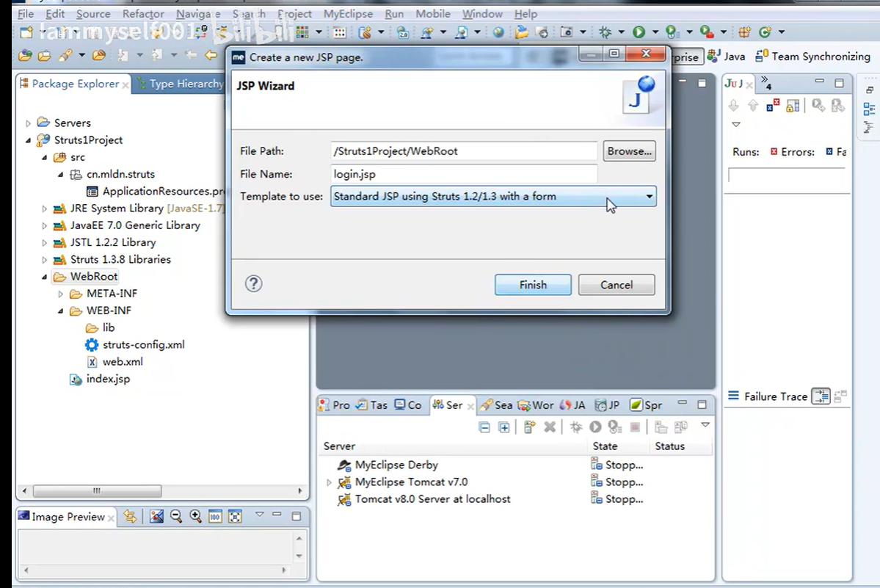The height and width of the screenshot is (588, 880).
Task: Open help icon in JSP Wizard
Action: 254,283
